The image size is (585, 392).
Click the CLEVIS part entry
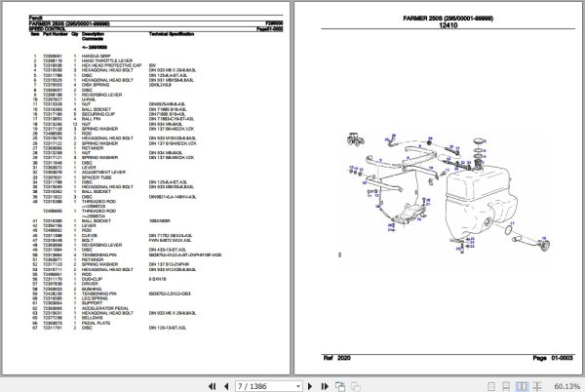tap(90, 235)
